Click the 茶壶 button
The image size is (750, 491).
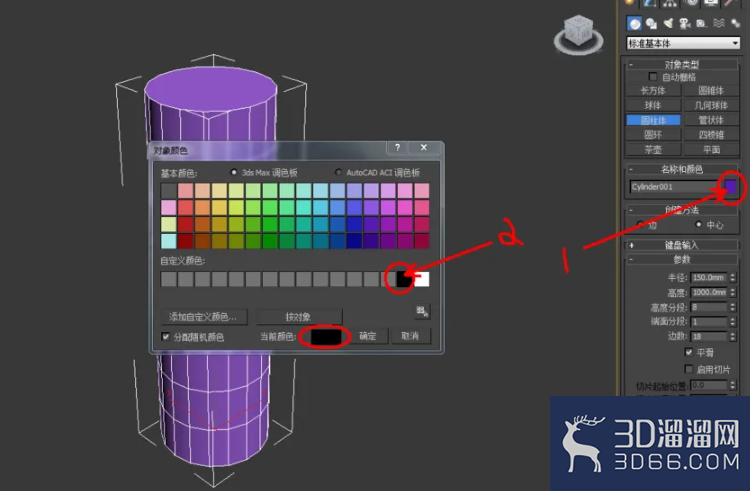(x=653, y=150)
